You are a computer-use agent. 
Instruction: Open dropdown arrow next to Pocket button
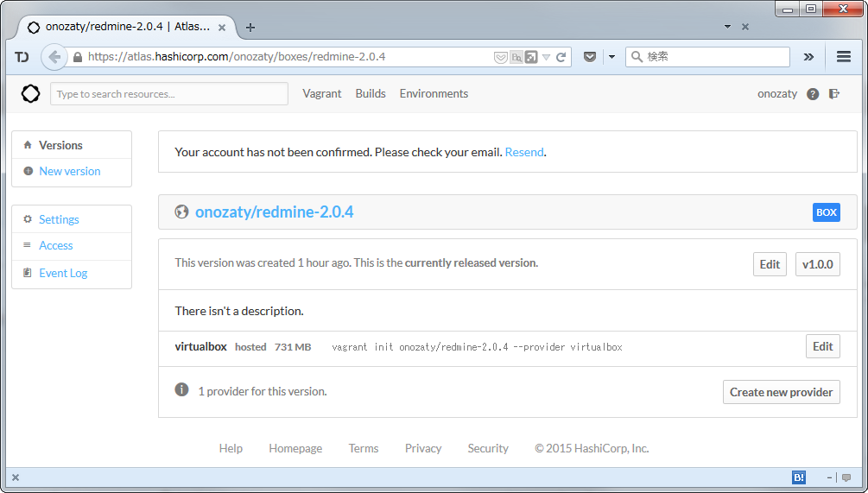[x=611, y=56]
